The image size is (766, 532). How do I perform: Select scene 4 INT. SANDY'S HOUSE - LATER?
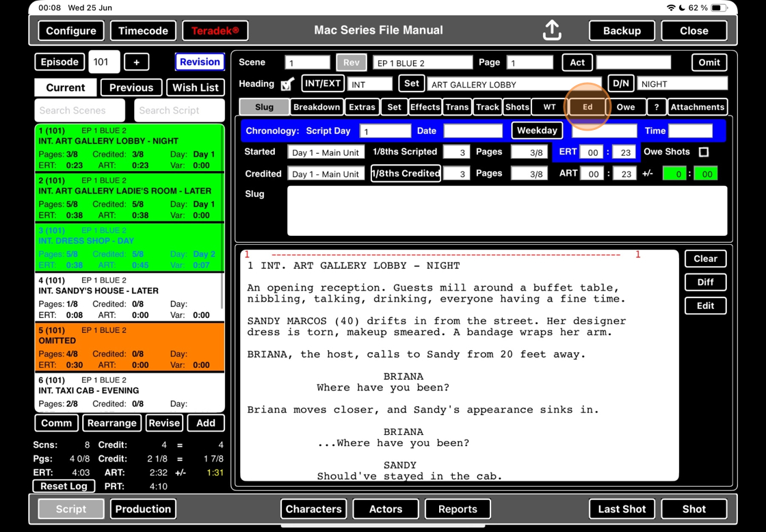click(x=129, y=297)
